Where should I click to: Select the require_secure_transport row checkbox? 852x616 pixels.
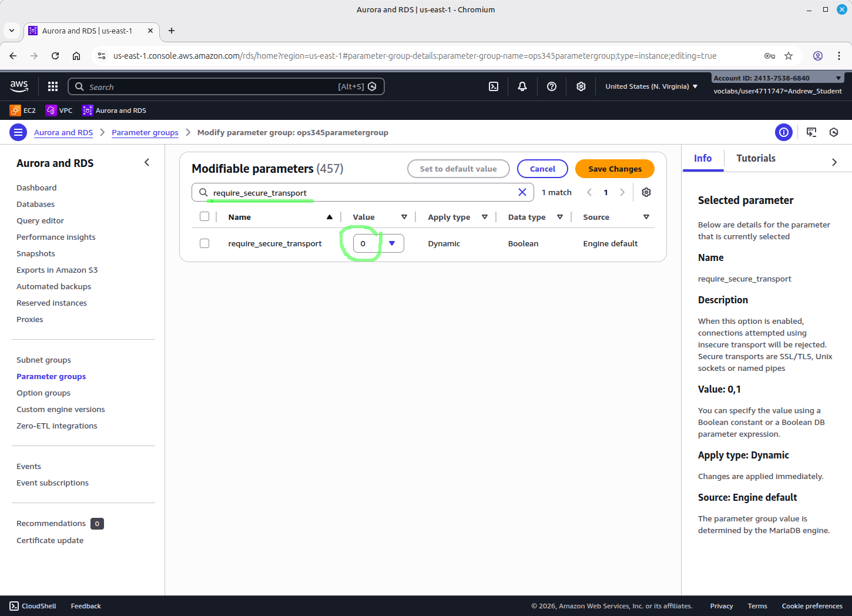pyautogui.click(x=204, y=243)
